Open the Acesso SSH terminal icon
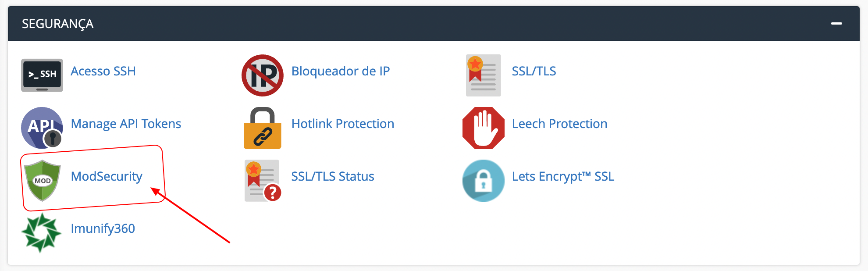The width and height of the screenshot is (868, 271). [42, 75]
